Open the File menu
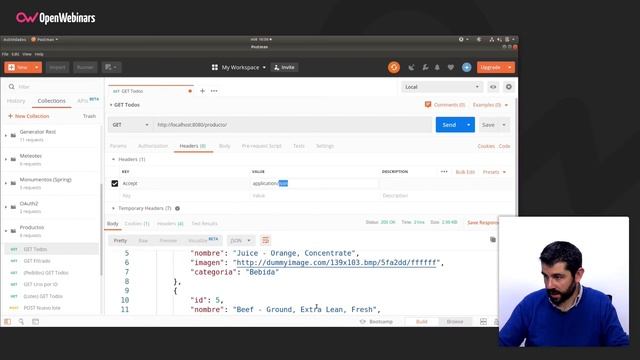640x360 pixels. (x=5, y=54)
